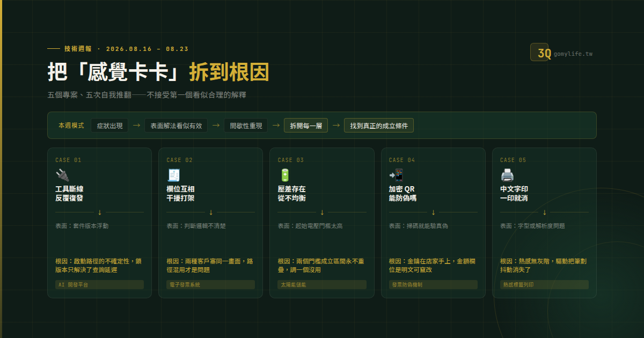This screenshot has width=644, height=338.
Task: Click the title 欄位互相 干擾打架
Action: (180, 194)
